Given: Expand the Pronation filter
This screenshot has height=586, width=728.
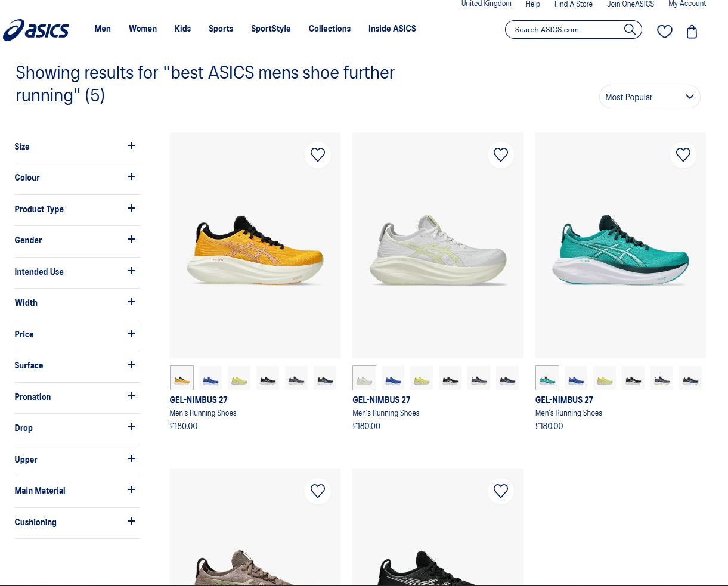Looking at the screenshot, I should (77, 397).
